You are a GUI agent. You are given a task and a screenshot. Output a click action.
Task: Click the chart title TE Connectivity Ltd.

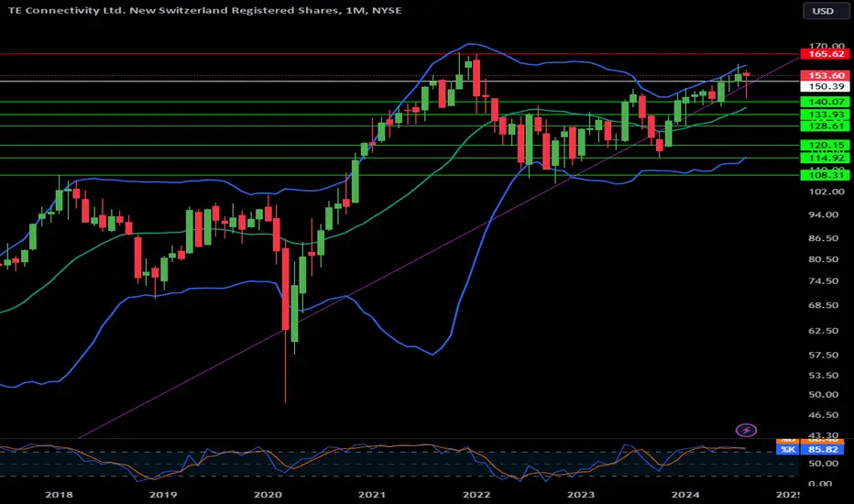(204, 10)
